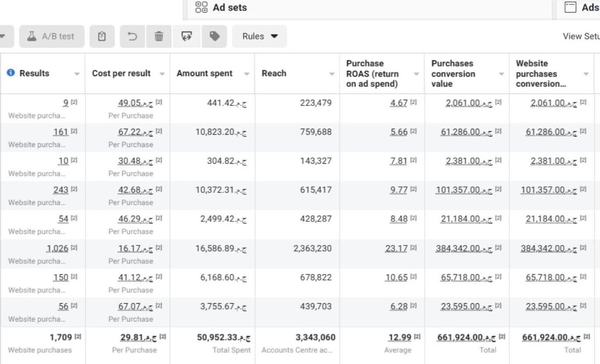Click the export/share toolbar icon
600x364 pixels.
186,36
